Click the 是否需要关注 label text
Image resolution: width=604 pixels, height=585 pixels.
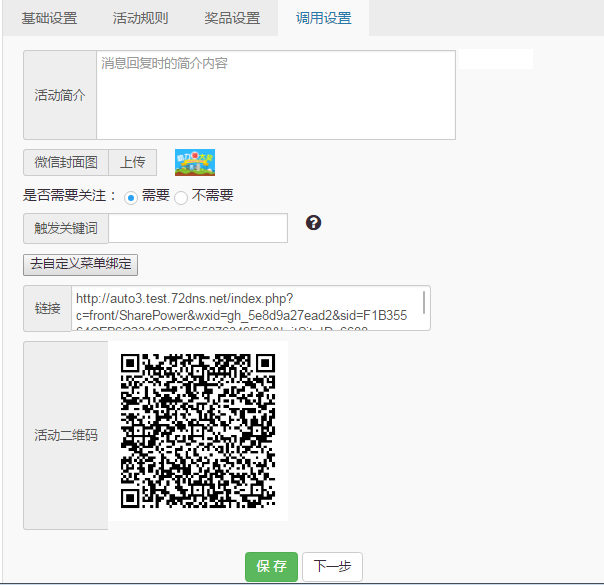[x=69, y=195]
